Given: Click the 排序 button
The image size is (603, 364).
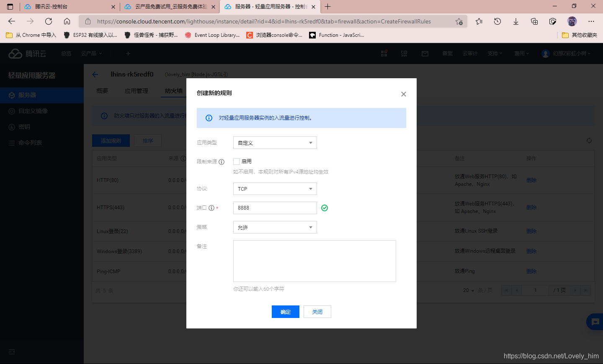Looking at the screenshot, I should (x=148, y=141).
